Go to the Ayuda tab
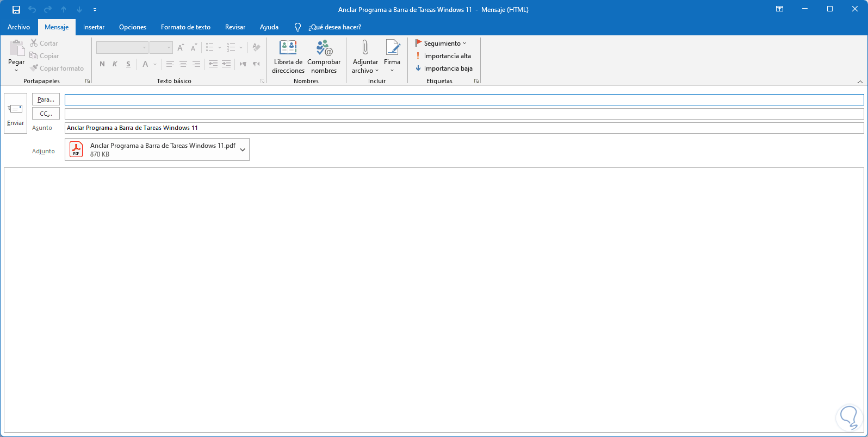Image resolution: width=868 pixels, height=437 pixels. tap(269, 27)
